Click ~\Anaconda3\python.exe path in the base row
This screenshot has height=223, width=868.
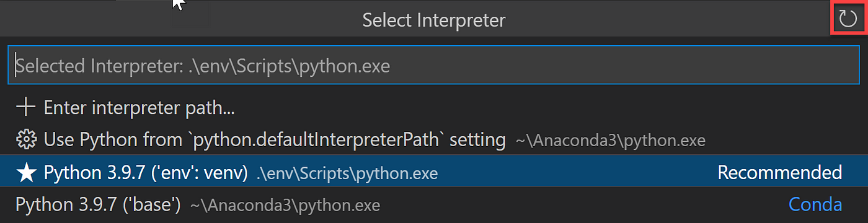(285, 205)
